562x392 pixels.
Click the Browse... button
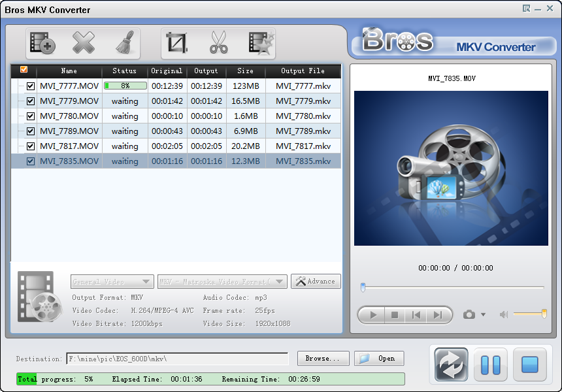(x=323, y=358)
